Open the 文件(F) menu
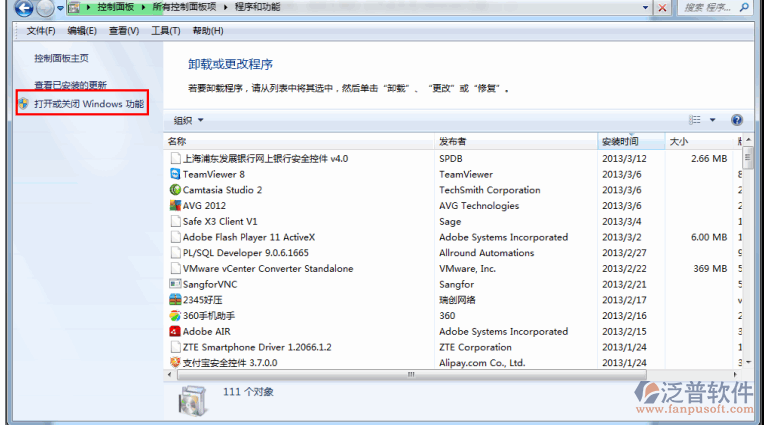This screenshot has height=425, width=764. click(x=40, y=31)
